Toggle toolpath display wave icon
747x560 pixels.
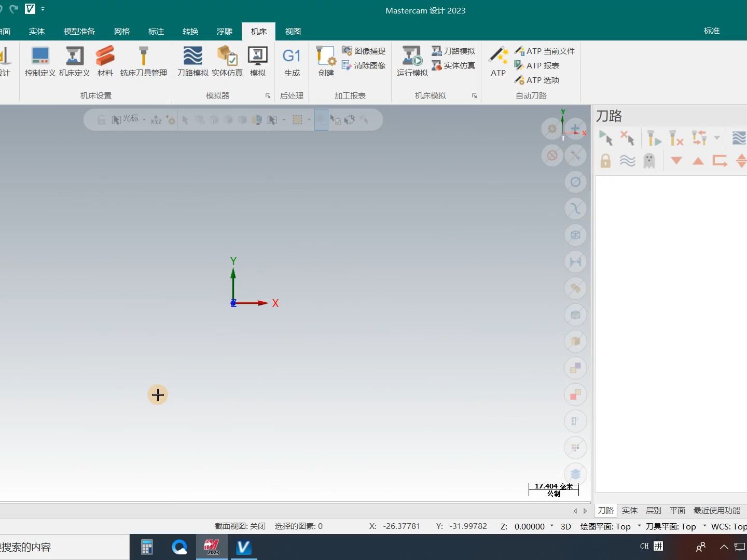coord(627,161)
